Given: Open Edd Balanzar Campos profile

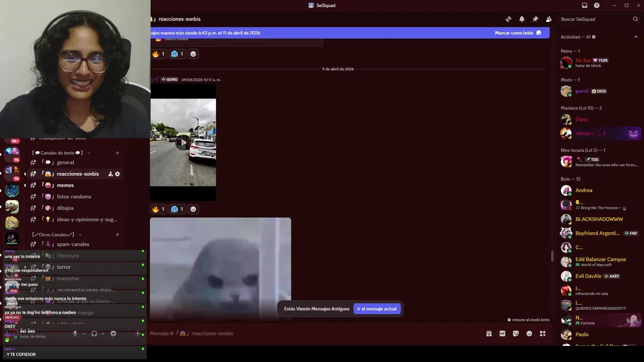Looking at the screenshot, I should pyautogui.click(x=599, y=262).
